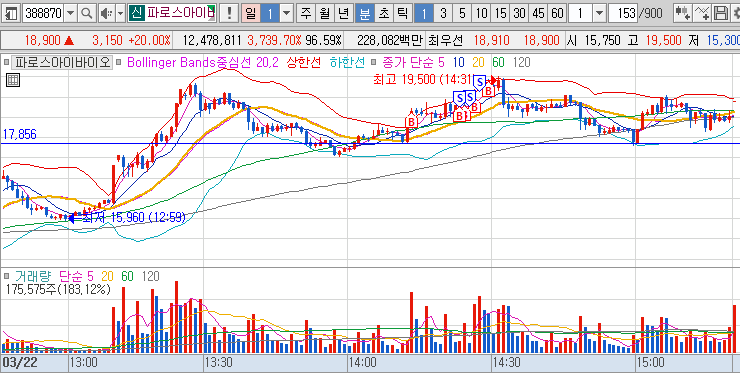
Task: Toggle checkbox beside 종가 단순 moving averages
Action: click(373, 62)
